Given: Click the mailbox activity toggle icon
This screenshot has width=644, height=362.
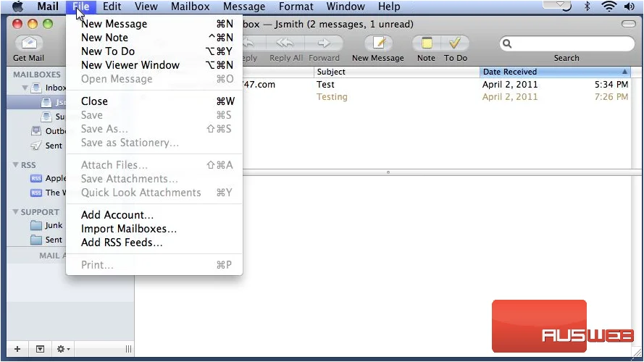Looking at the screenshot, I should pyautogui.click(x=41, y=349).
